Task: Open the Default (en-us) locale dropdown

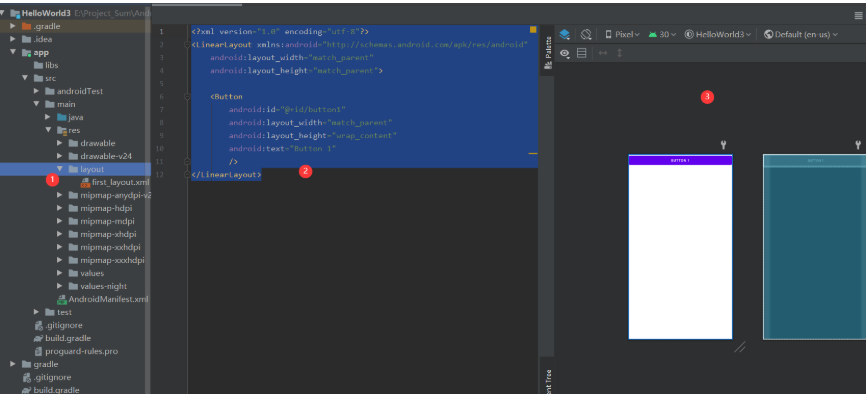Action: [x=801, y=34]
